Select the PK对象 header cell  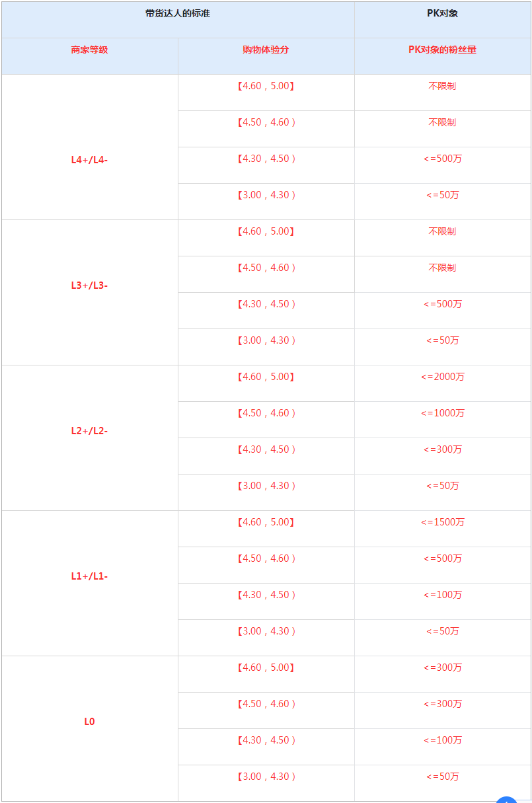[x=442, y=14]
